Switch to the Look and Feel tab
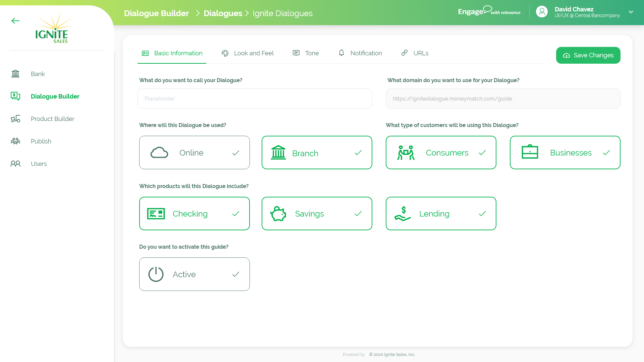Viewport: 644px width, 362px height. [248, 53]
